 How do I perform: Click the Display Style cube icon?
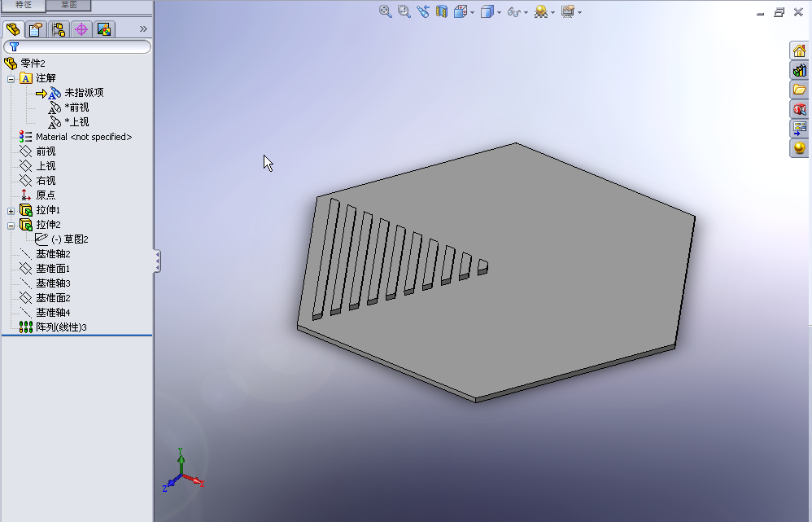pos(487,11)
